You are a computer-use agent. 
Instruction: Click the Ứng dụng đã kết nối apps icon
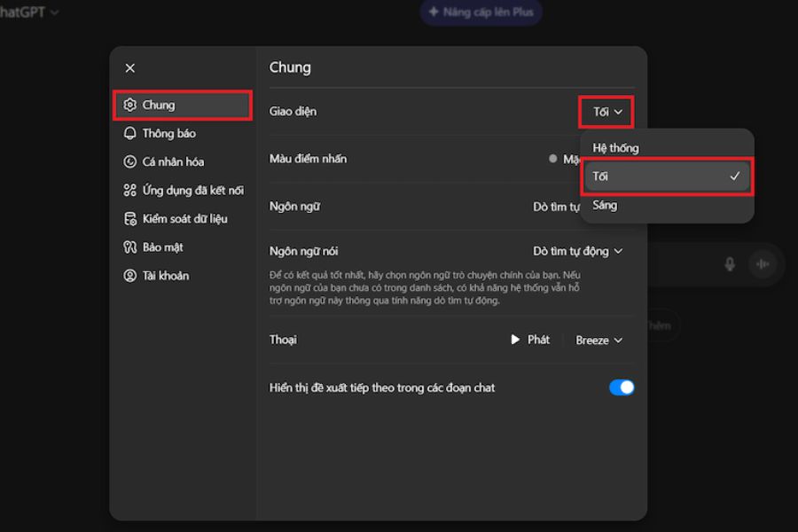pos(130,190)
